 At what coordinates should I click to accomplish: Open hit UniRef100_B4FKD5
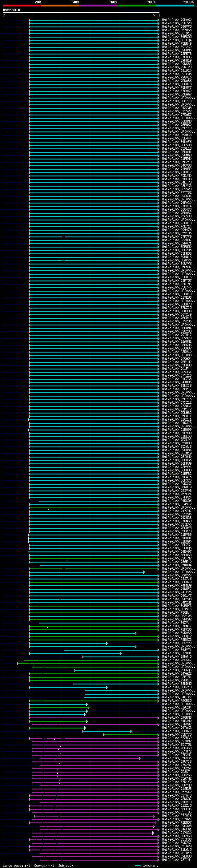pyautogui.click(x=177, y=37)
